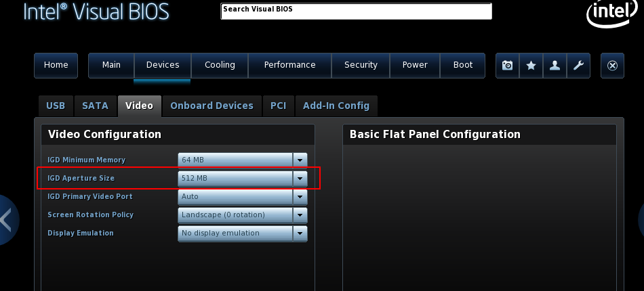Switch to the USB tab
This screenshot has width=644, height=291.
(56, 106)
